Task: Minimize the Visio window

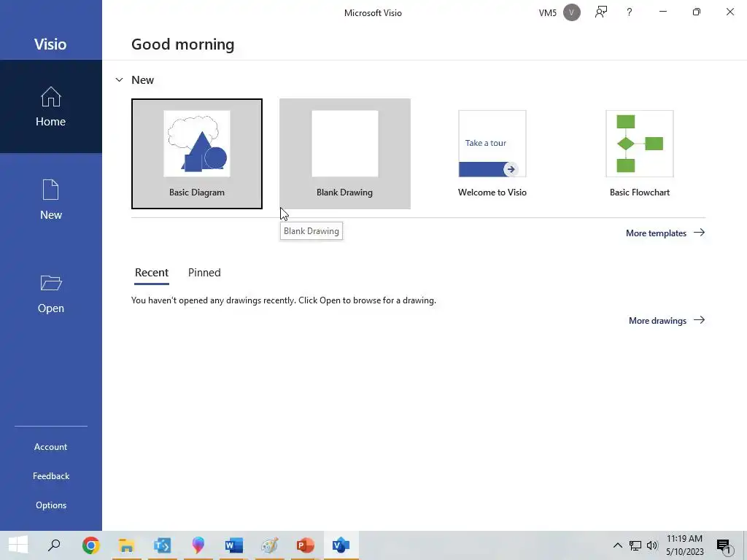Action: (662, 12)
